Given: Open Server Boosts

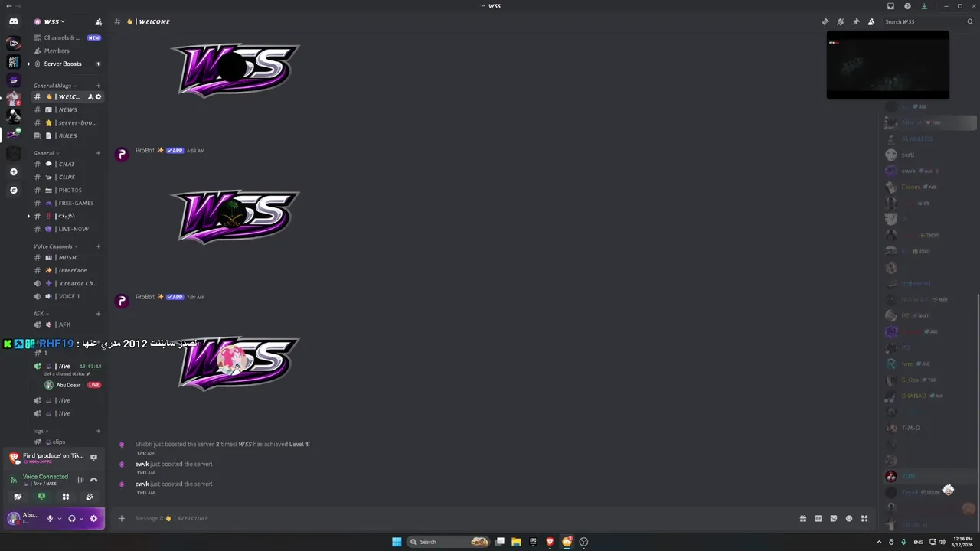Looking at the screenshot, I should (x=67, y=64).
